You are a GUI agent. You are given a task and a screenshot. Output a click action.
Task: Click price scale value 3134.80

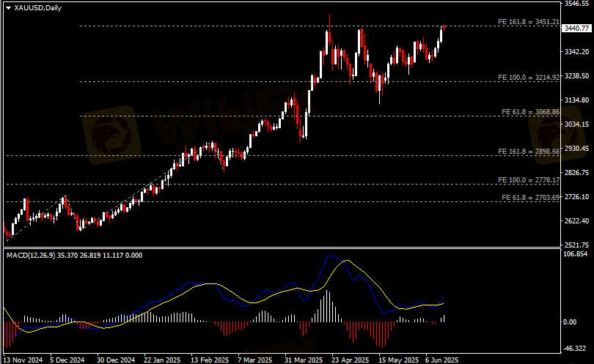(576, 100)
